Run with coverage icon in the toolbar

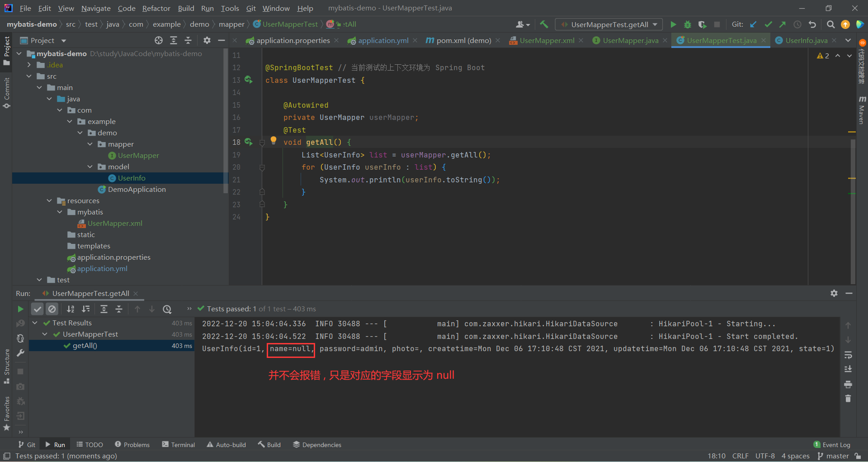pyautogui.click(x=702, y=24)
